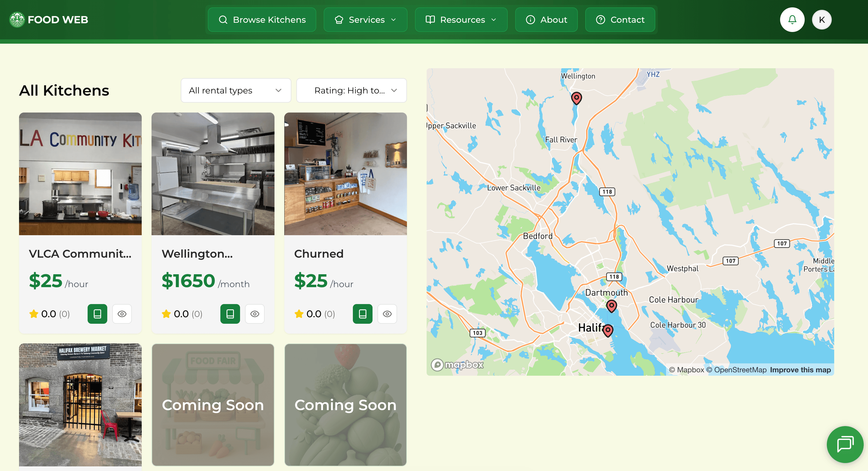
Task: Open notifications bell icon
Action: click(792, 20)
